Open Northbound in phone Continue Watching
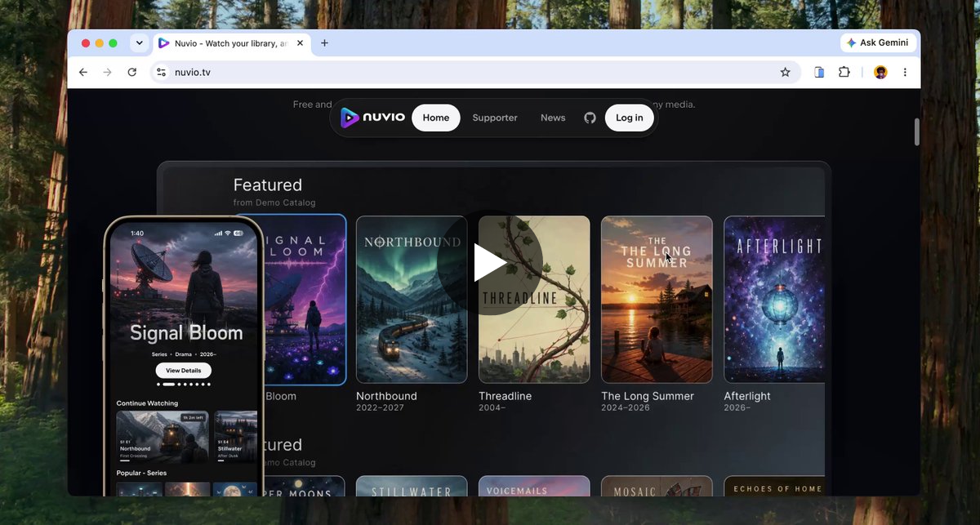Screen dimensions: 980x525 (x=163, y=437)
